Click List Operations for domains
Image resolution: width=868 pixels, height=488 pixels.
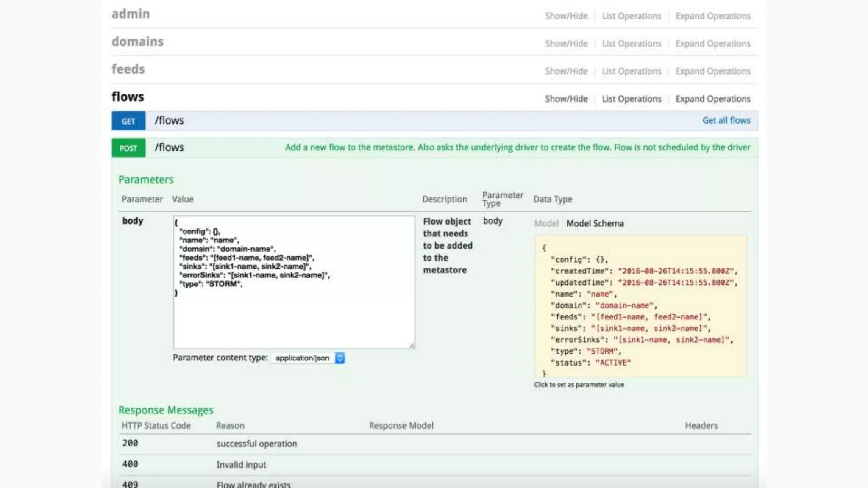(632, 44)
